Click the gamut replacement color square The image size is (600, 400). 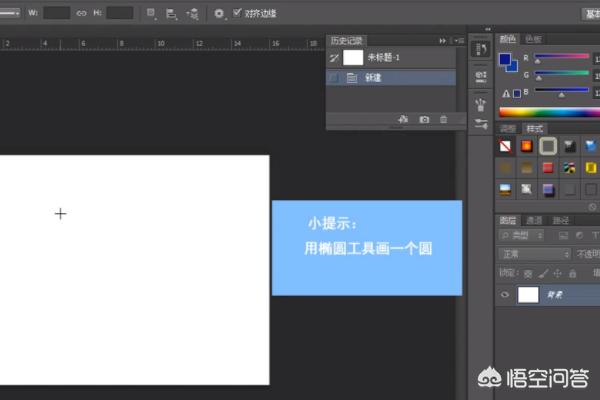coord(517,93)
